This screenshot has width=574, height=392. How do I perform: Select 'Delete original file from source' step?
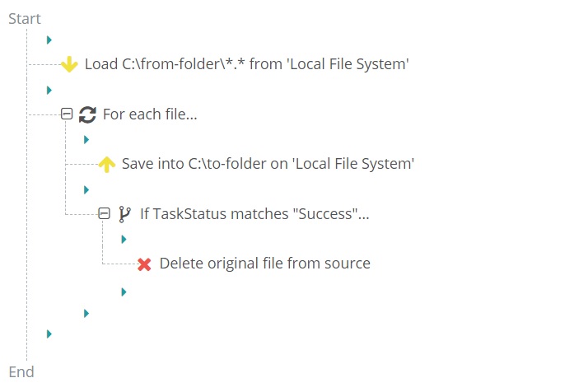tap(264, 264)
